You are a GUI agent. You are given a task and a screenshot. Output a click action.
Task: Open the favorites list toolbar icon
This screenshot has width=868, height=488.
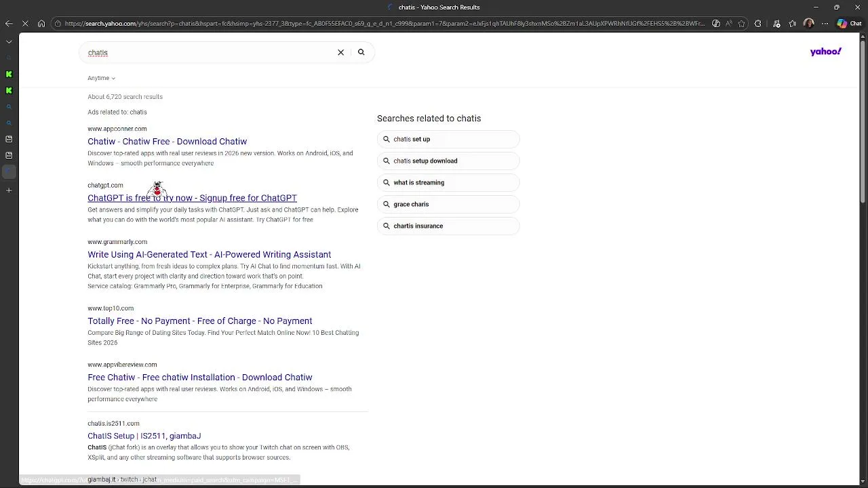792,24
